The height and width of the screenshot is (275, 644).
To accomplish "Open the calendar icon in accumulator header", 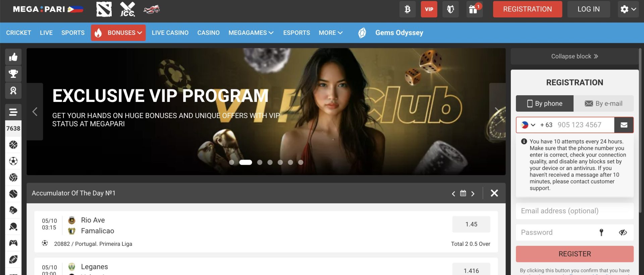I will click(x=463, y=193).
